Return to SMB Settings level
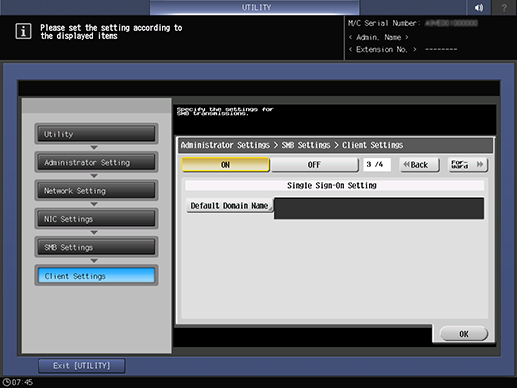 pyautogui.click(x=96, y=247)
